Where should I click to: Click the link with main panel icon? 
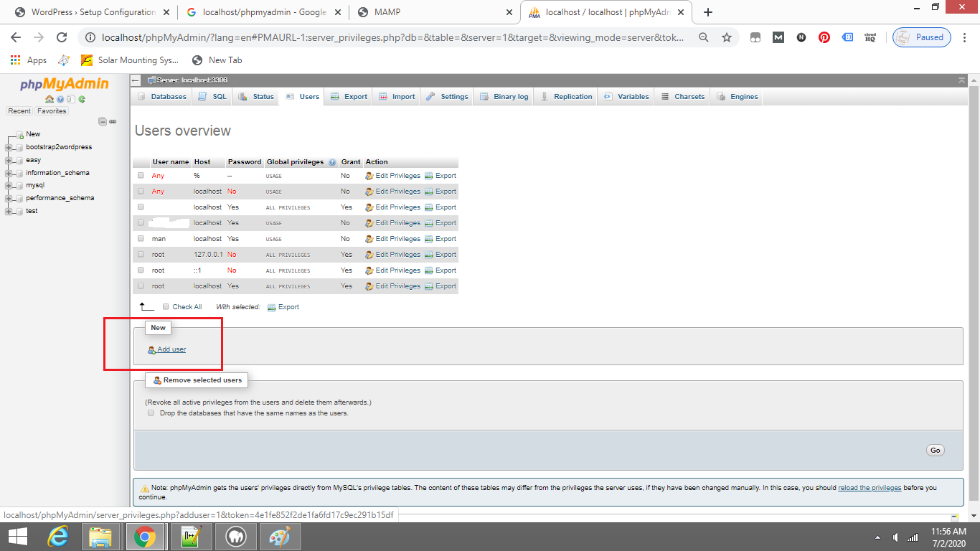(x=113, y=121)
